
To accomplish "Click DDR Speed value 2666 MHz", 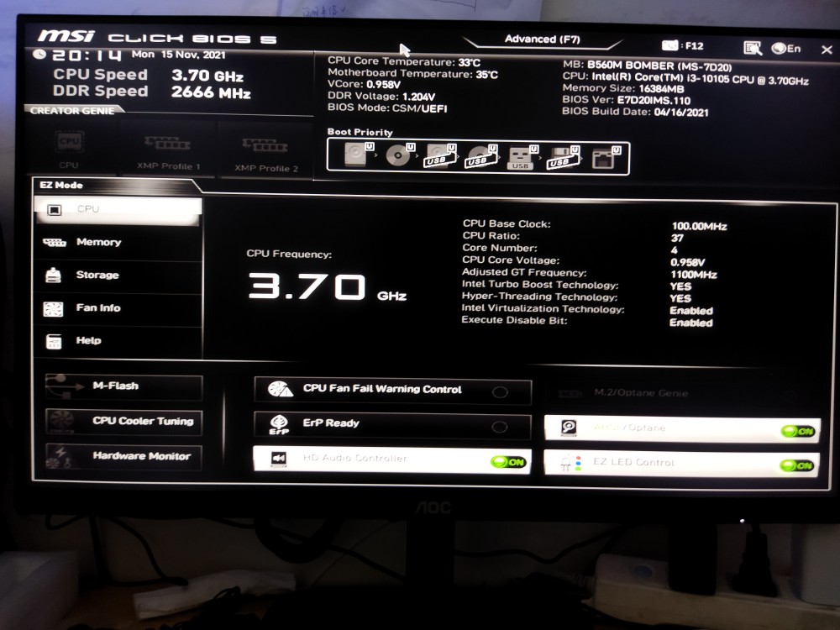I will (211, 92).
